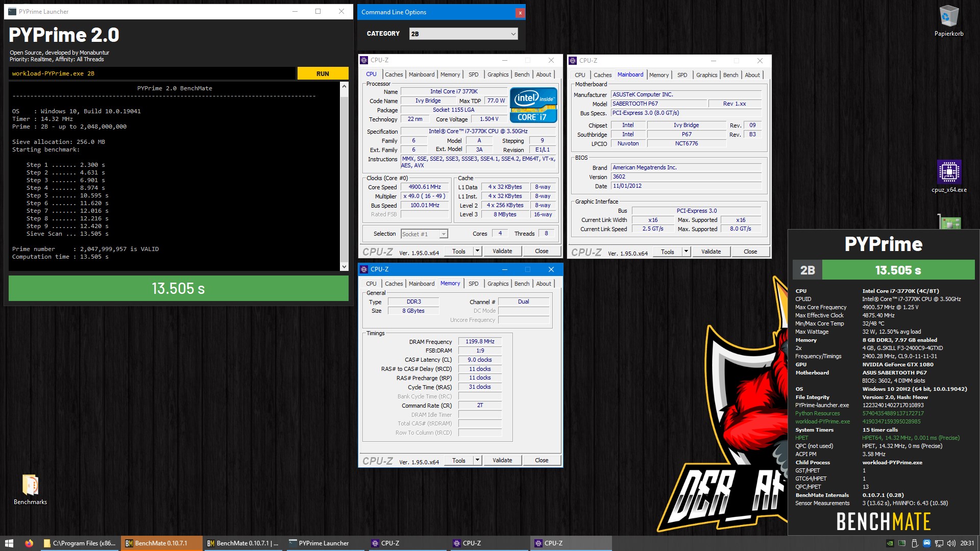Click Validate in CPU-Z Mainboard window
This screenshot has width=980, height=551.
(x=711, y=252)
